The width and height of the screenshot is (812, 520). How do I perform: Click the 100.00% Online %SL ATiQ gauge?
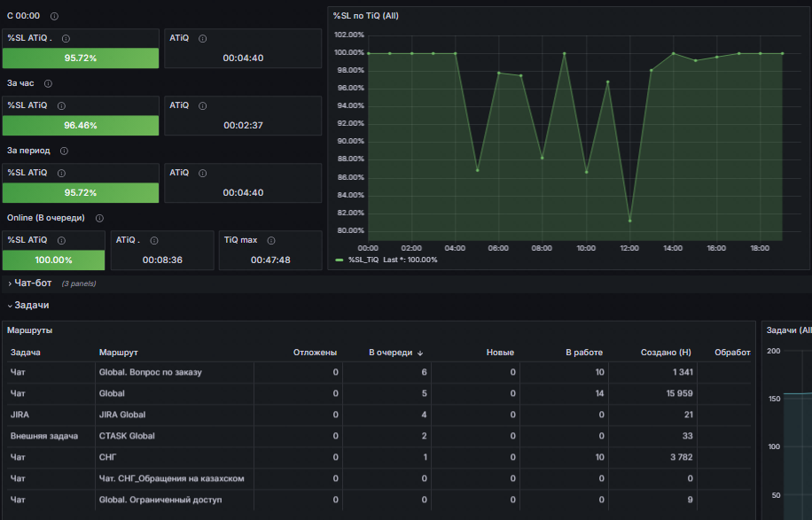click(53, 260)
